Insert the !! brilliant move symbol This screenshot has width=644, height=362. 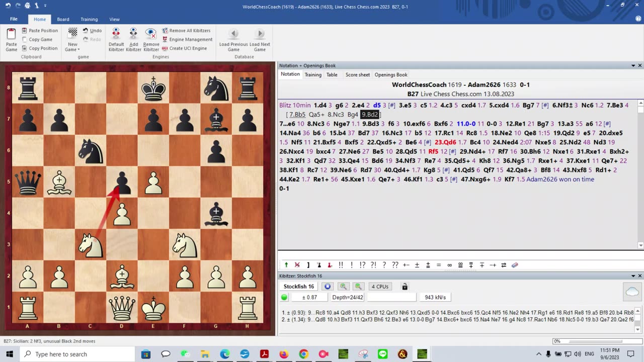pos(341,265)
